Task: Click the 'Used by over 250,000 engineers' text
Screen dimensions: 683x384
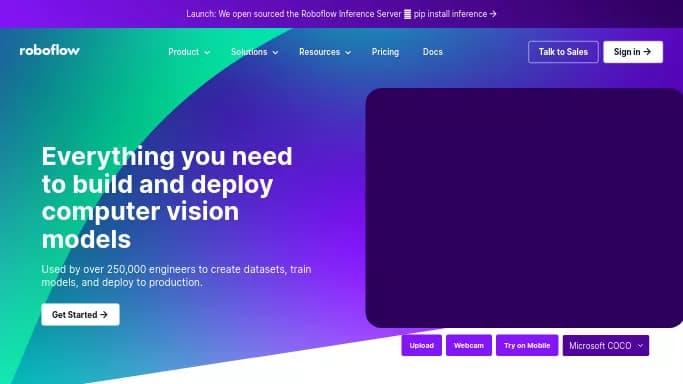Action: pos(176,276)
